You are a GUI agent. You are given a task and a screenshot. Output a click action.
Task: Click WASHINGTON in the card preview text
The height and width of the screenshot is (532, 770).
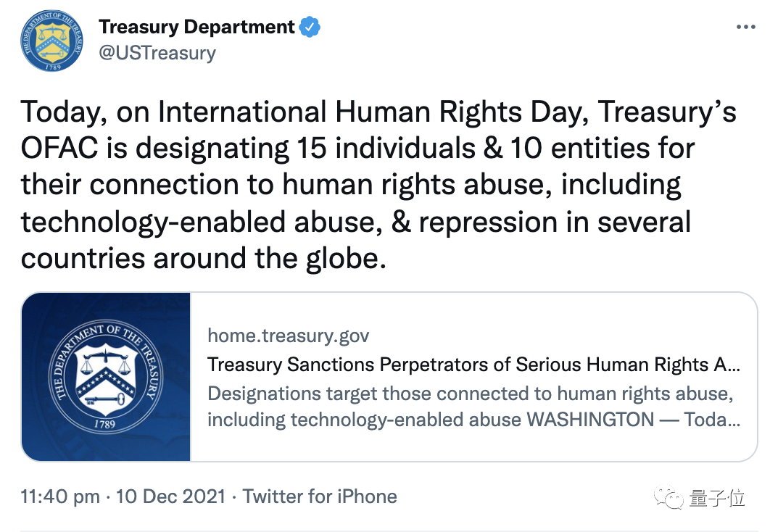[x=589, y=420]
